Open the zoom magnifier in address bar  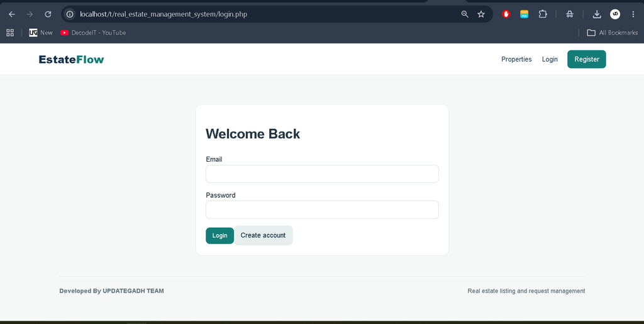465,14
